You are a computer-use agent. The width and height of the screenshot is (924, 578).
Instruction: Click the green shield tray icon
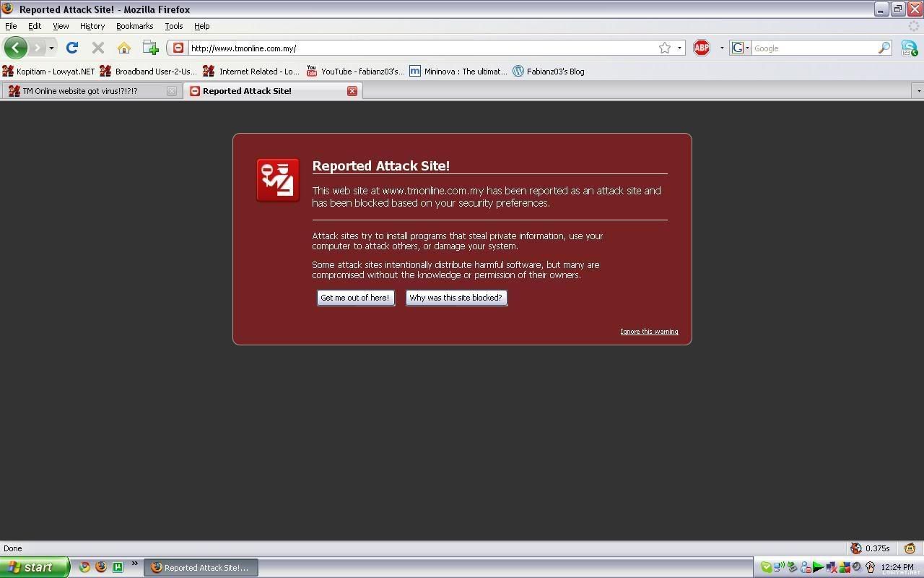[767, 568]
